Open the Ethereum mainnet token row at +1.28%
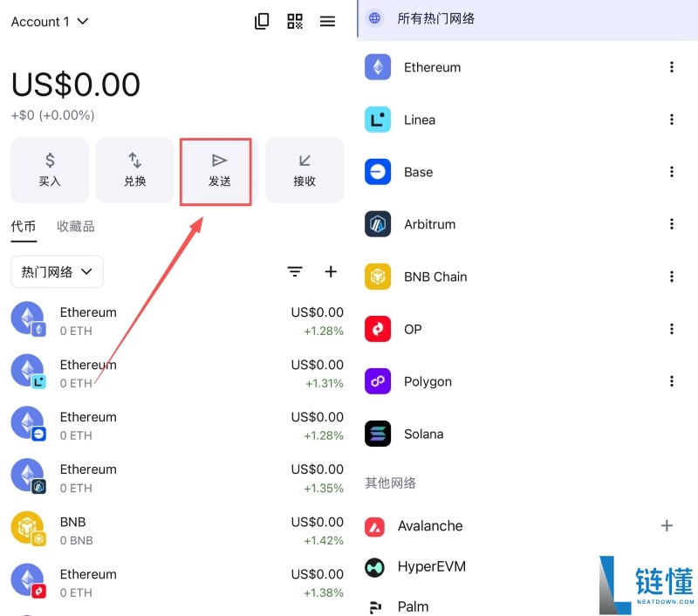This screenshot has width=698, height=616. coord(177,321)
